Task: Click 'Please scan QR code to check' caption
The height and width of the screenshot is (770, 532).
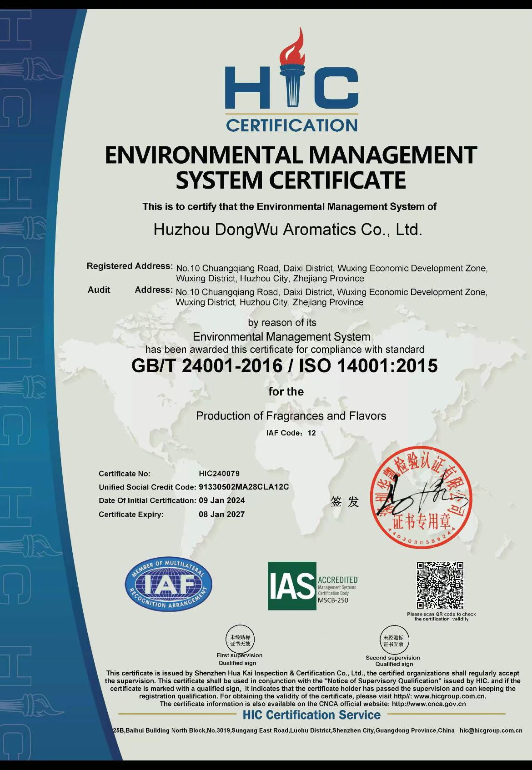Action: click(x=442, y=614)
